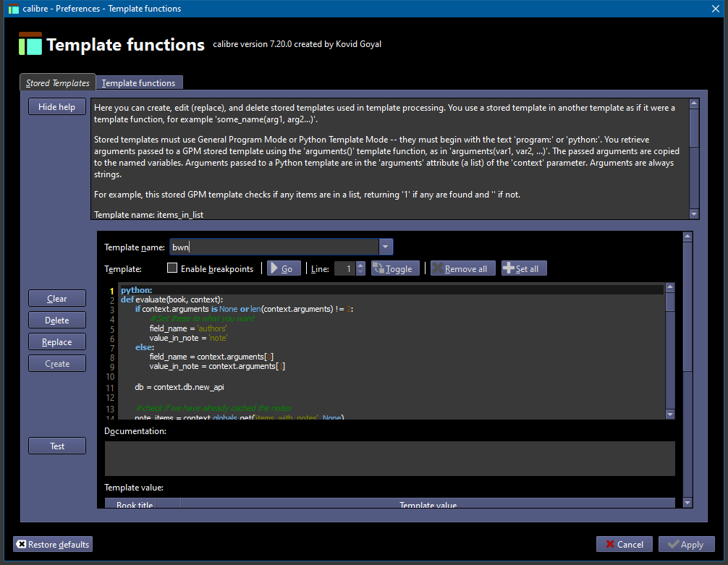Click the Hide help button
This screenshot has height=565, width=728.
click(57, 107)
